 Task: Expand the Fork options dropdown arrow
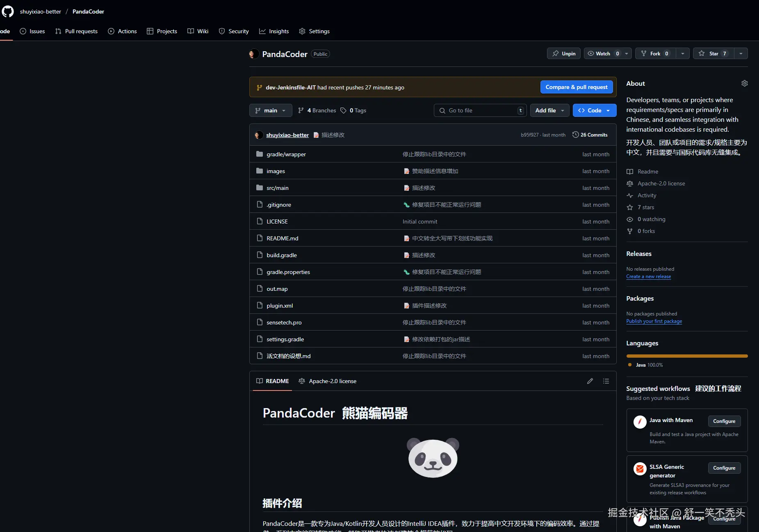(x=683, y=54)
